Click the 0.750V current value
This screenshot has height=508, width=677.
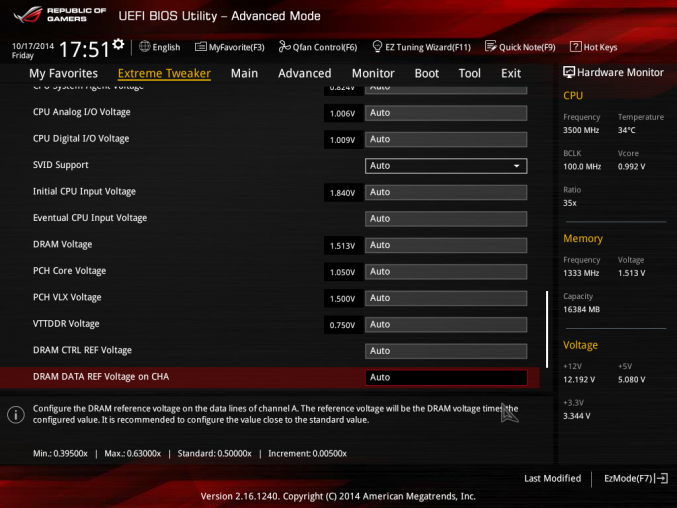point(342,325)
